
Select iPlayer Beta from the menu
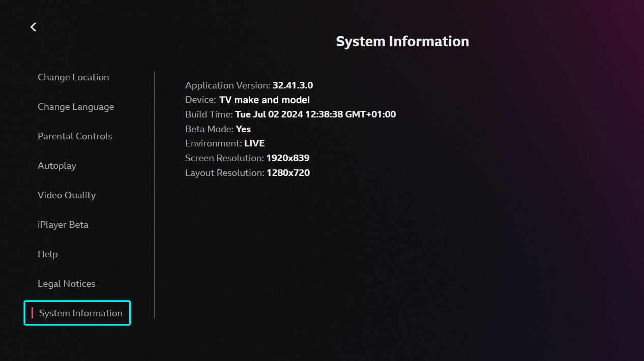(63, 224)
